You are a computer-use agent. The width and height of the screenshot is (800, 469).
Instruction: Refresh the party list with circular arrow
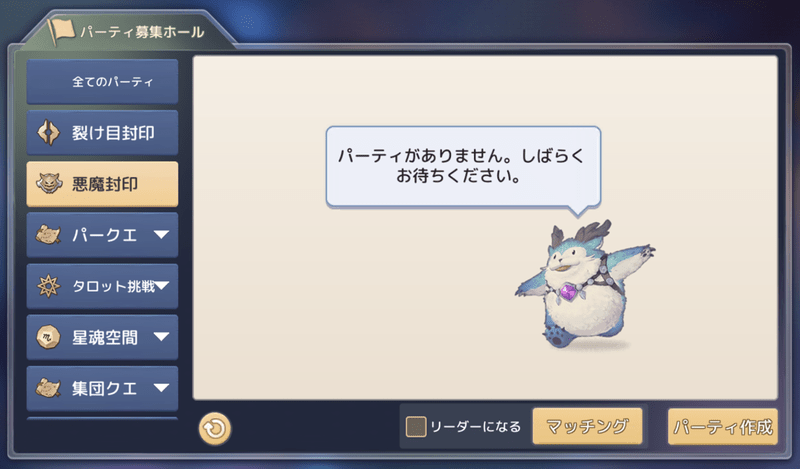pyautogui.click(x=215, y=428)
